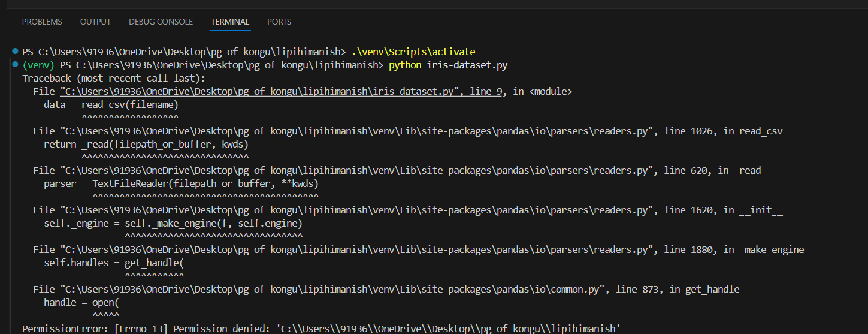
Task: Click the 'in _read' function name text
Action: tap(739, 170)
